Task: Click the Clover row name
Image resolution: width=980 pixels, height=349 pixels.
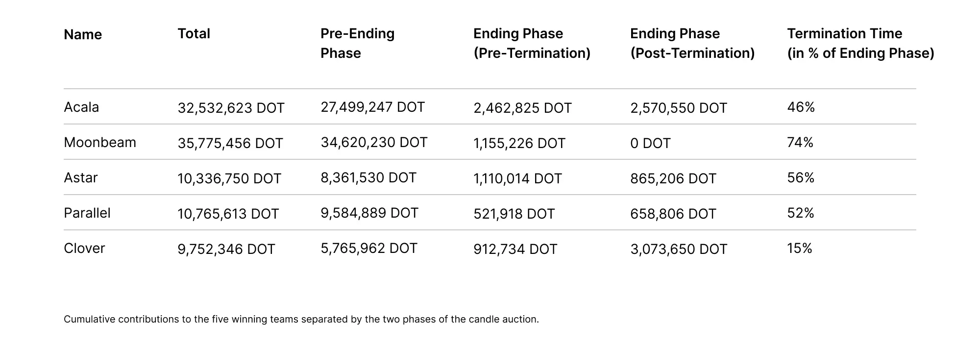Action: (x=84, y=249)
